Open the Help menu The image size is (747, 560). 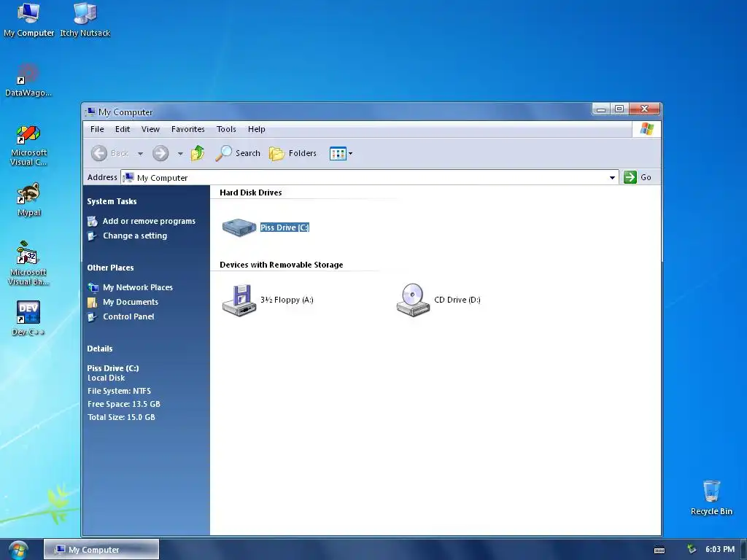click(x=256, y=129)
